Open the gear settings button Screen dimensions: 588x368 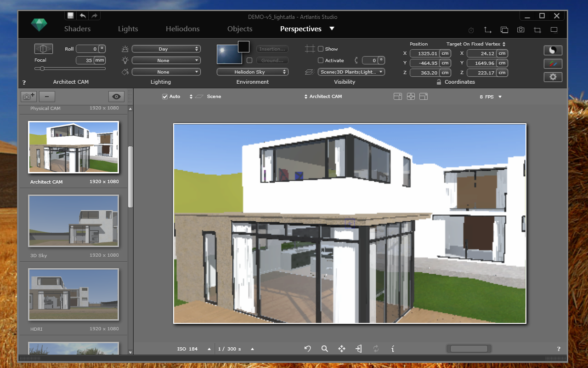[553, 77]
